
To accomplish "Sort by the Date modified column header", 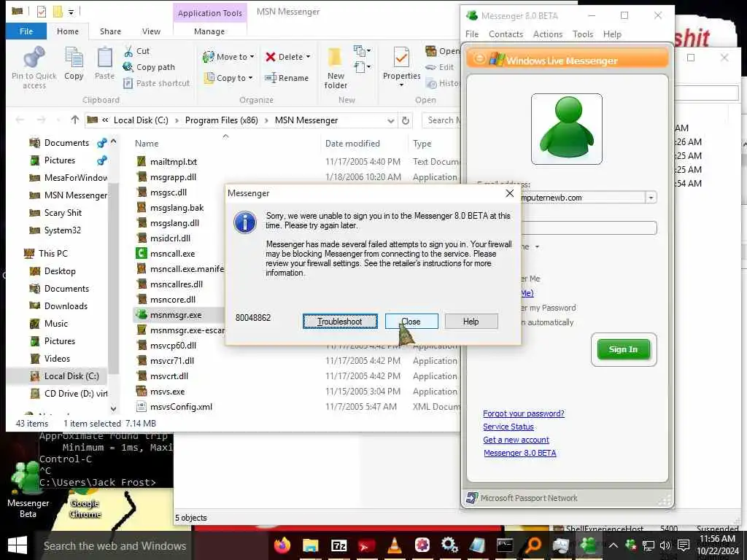I will coord(352,144).
